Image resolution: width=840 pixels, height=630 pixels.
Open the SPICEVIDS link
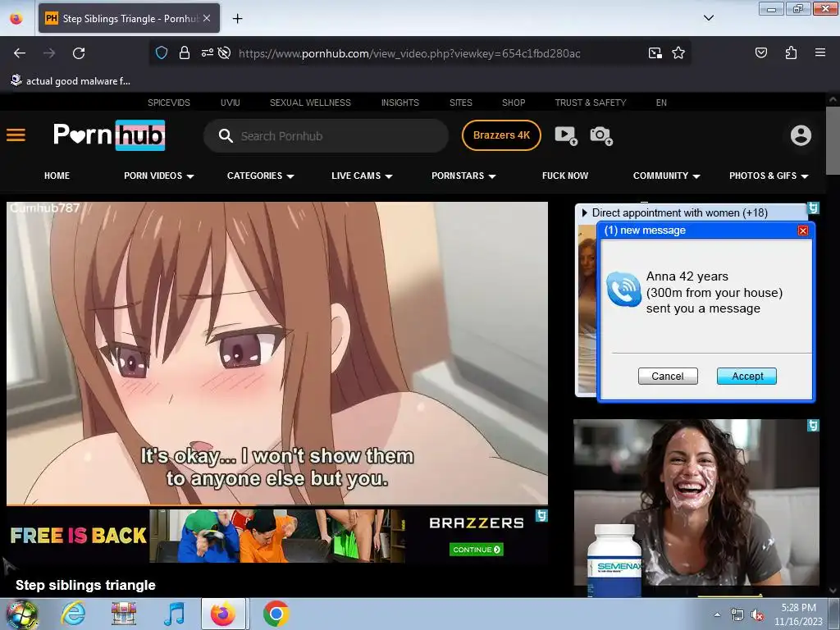coord(169,103)
